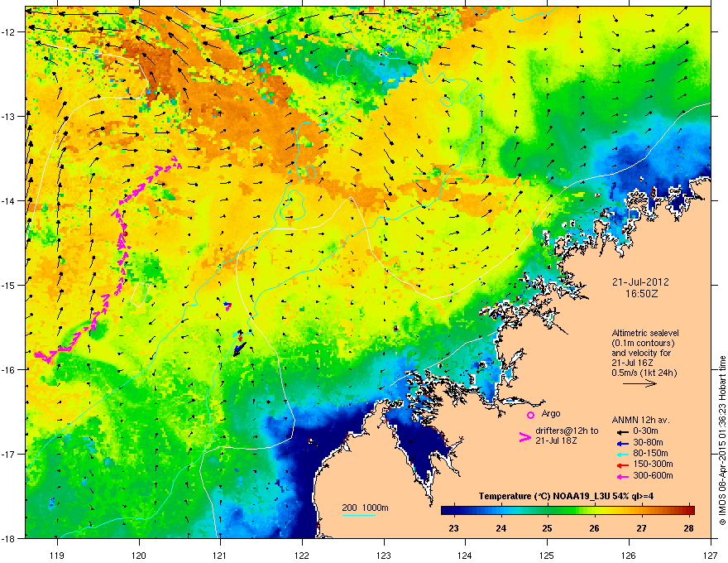Click the 0.5m/s velocity scale arrow

639,383
